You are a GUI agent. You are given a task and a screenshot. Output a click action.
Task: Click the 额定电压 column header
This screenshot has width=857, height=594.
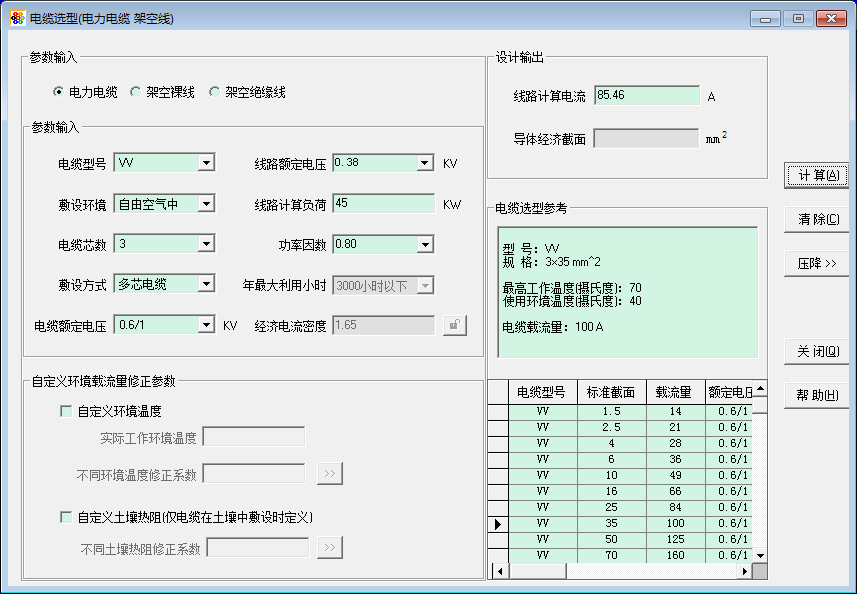[x=729, y=392]
